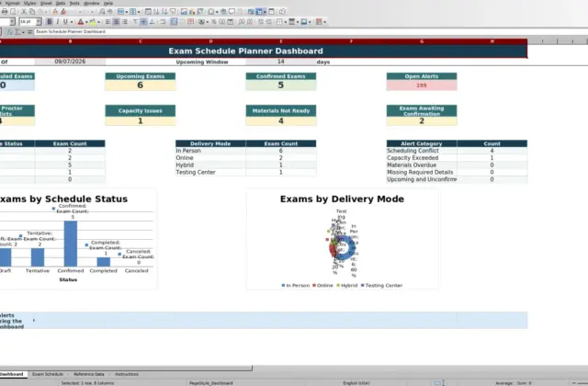588x386 pixels.
Task: Click the Print icon in the toolbar
Action: click(5, 12)
